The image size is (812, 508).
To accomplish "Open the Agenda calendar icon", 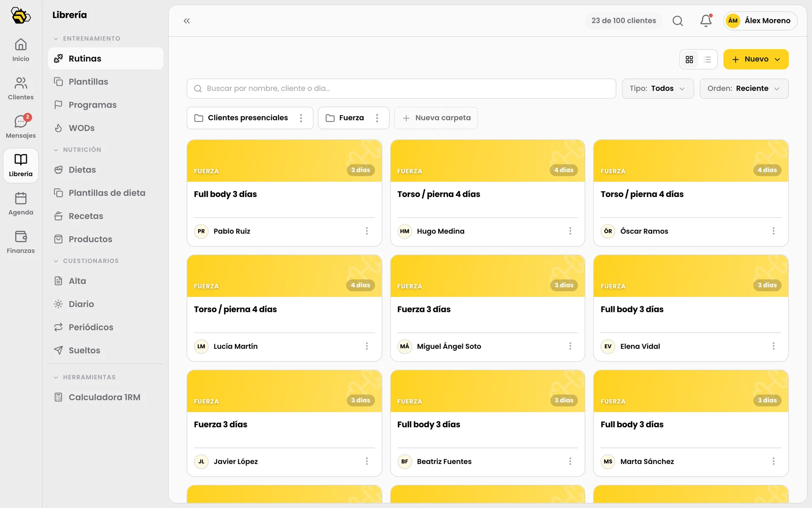I will tap(21, 204).
